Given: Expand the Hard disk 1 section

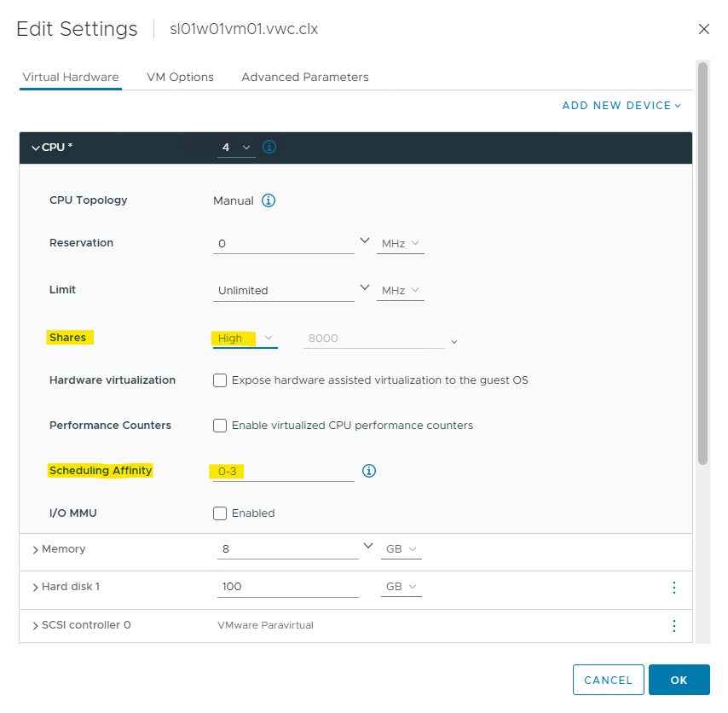Looking at the screenshot, I should (x=36, y=588).
